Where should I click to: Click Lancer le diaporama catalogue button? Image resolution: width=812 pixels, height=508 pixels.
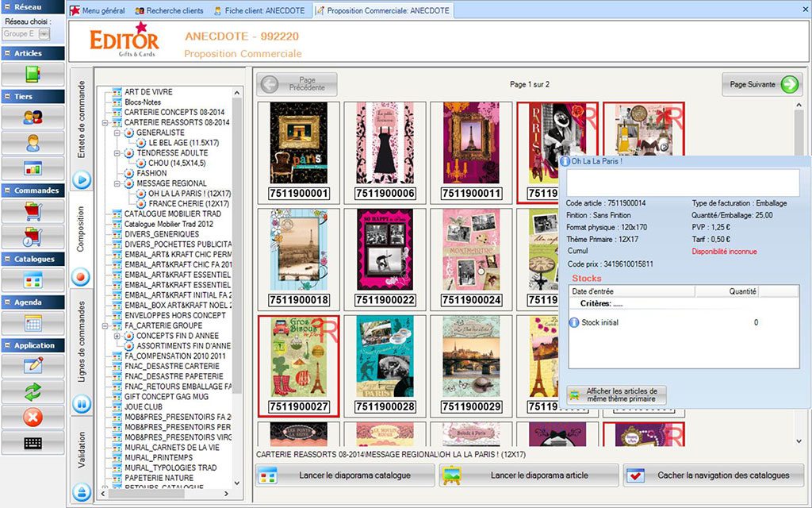coord(345,475)
